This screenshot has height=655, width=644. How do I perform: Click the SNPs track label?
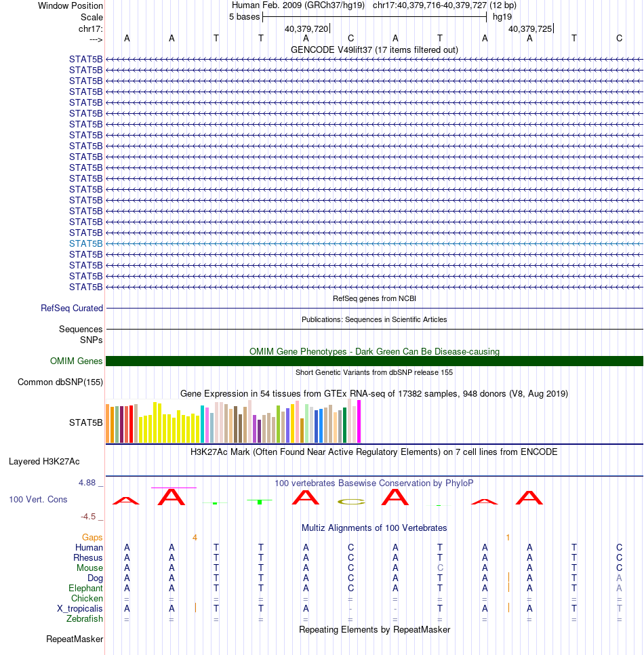point(91,340)
